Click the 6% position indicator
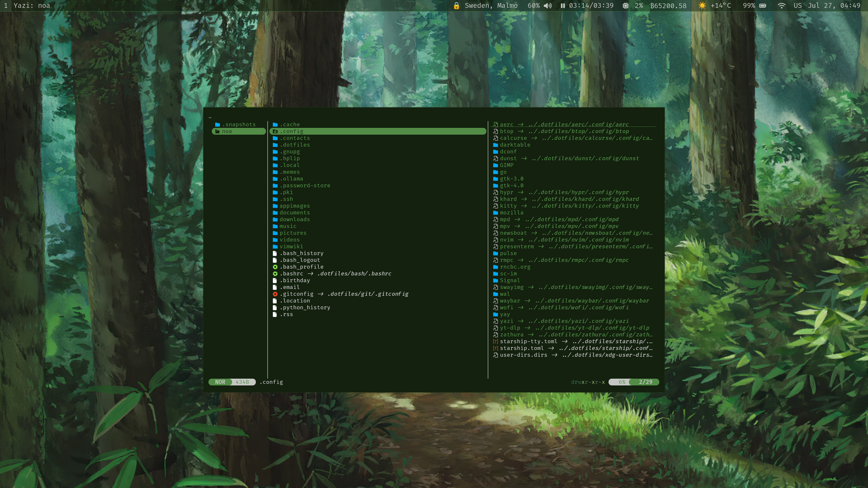Image resolution: width=868 pixels, height=488 pixels. [x=622, y=382]
